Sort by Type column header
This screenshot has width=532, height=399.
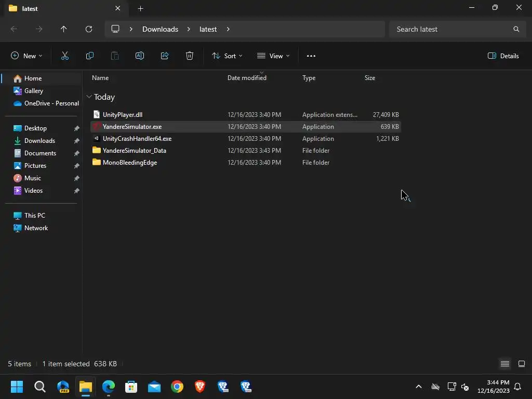point(309,78)
